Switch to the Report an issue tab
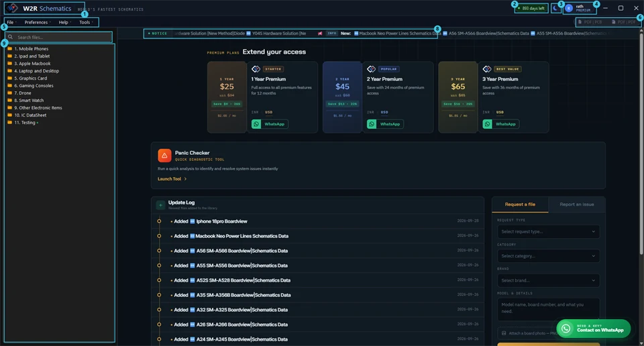 pos(577,205)
